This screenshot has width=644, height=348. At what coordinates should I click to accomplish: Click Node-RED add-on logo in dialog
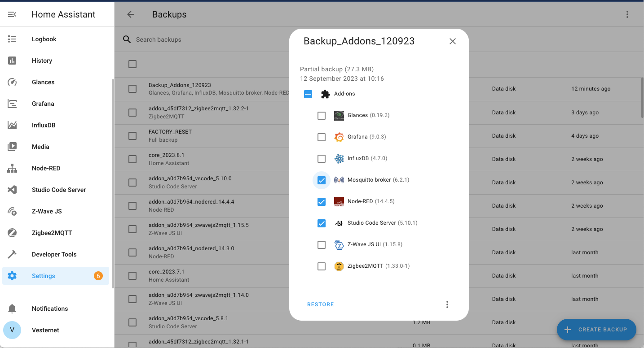tap(339, 202)
